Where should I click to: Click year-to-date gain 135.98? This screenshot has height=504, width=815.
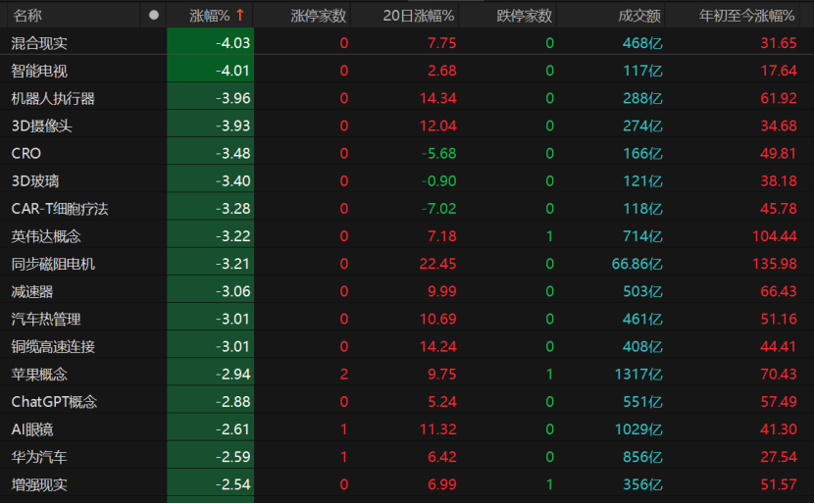click(775, 264)
